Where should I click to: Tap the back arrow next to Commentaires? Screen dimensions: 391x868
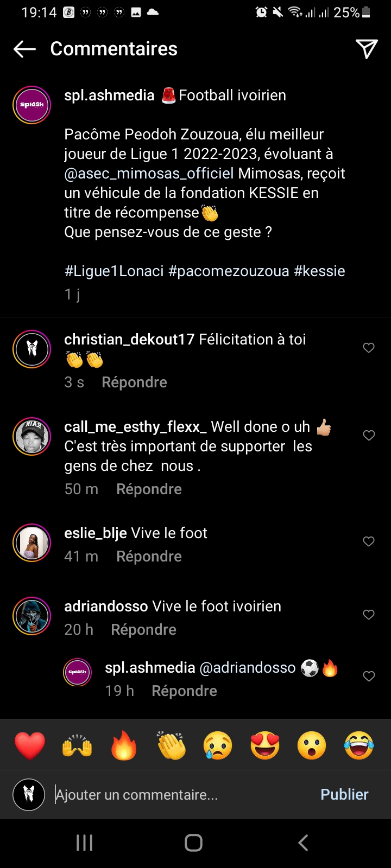click(24, 49)
